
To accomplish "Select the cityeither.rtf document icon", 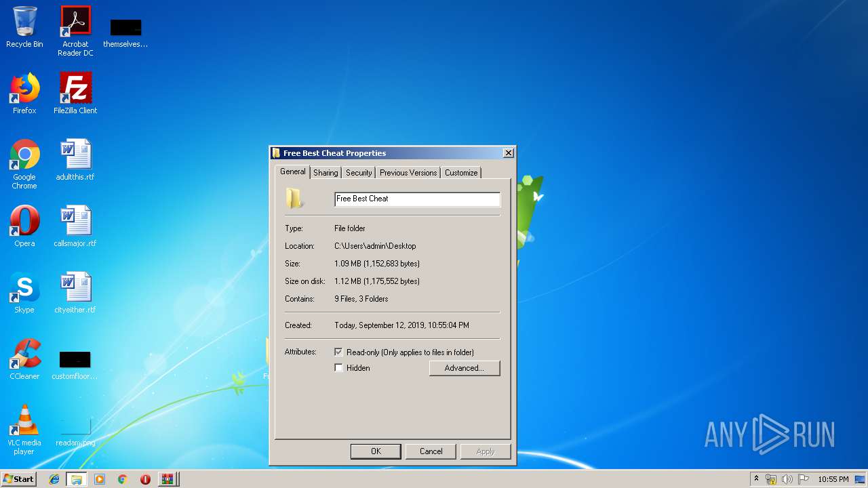I will [75, 293].
